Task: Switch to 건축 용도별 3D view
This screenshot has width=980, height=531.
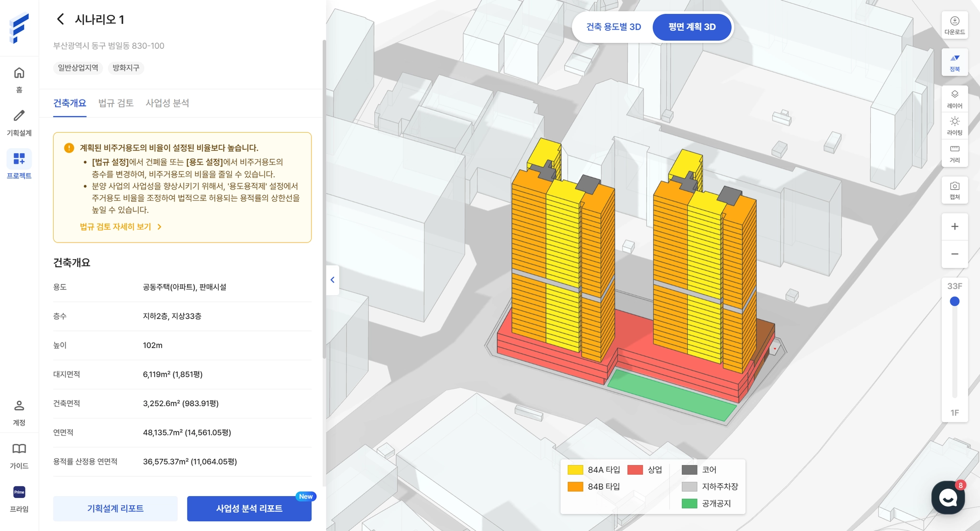Action: click(613, 27)
